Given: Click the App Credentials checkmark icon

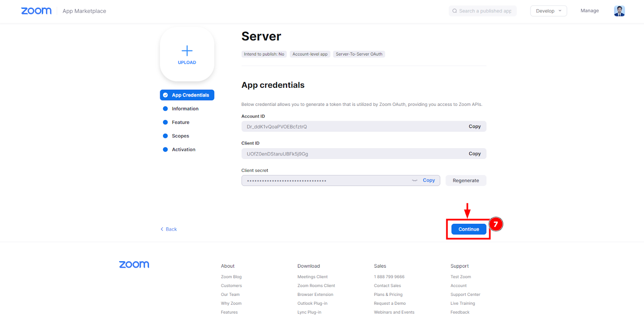Looking at the screenshot, I should [165, 95].
